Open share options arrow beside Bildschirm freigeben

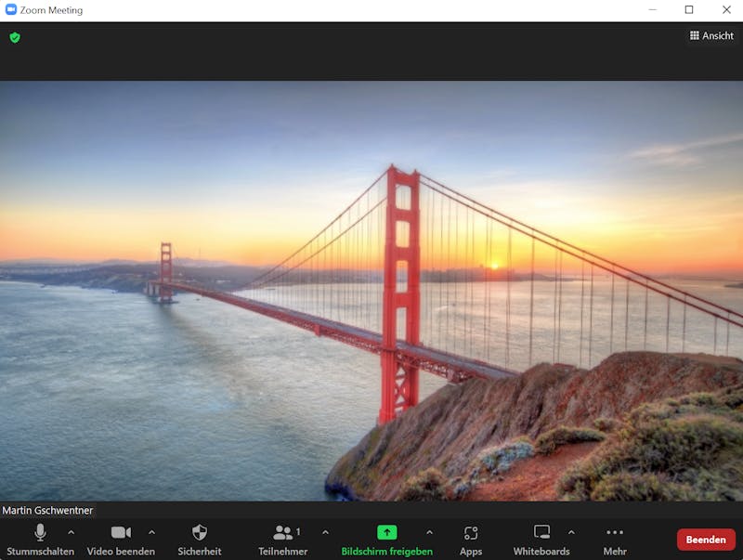pyautogui.click(x=429, y=532)
